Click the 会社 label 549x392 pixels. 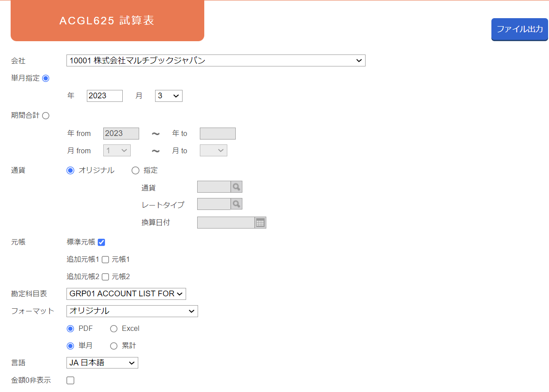(x=18, y=61)
